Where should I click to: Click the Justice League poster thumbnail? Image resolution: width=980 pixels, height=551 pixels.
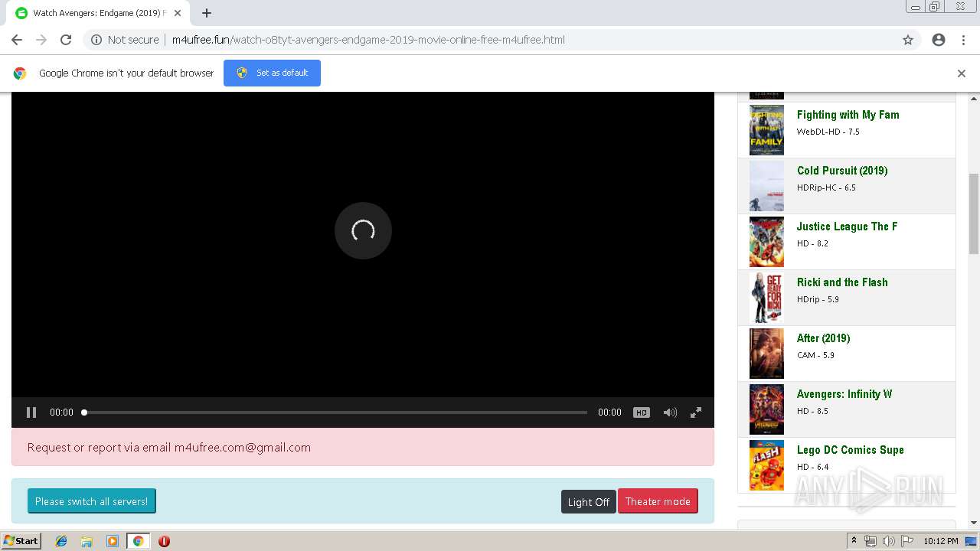click(x=766, y=242)
